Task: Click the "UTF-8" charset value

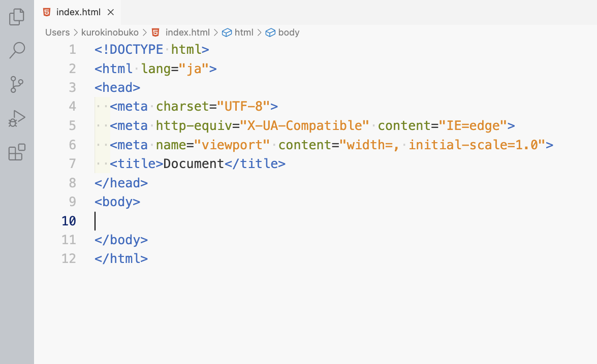Action: click(x=243, y=106)
